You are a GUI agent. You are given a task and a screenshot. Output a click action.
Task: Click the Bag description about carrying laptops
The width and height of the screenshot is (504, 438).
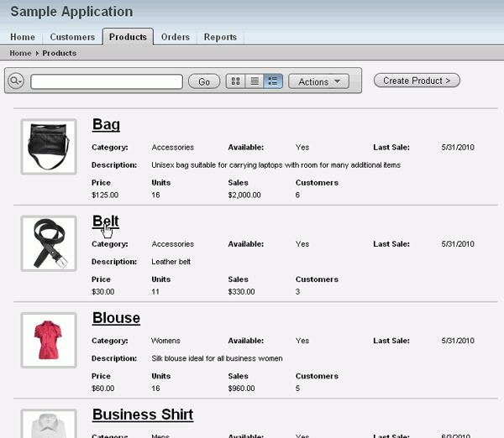click(276, 165)
